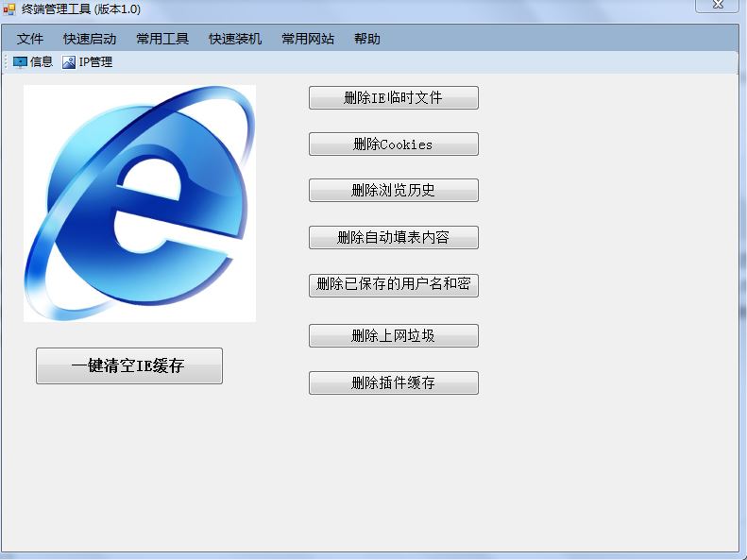Click the large Internet Explorer logo image
Image resolution: width=747 pixels, height=560 pixels.
140,203
